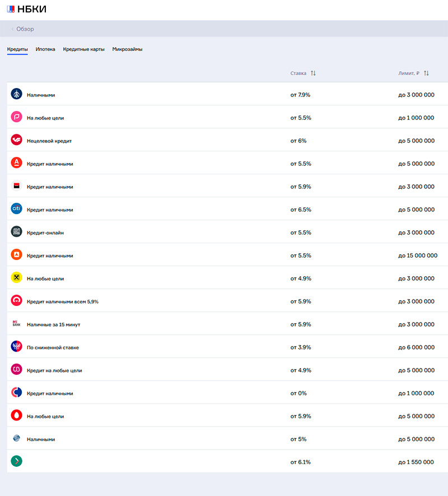This screenshot has width=448, height=496.
Task: Click the НБКИ logo in the header
Action: pyautogui.click(x=27, y=9)
